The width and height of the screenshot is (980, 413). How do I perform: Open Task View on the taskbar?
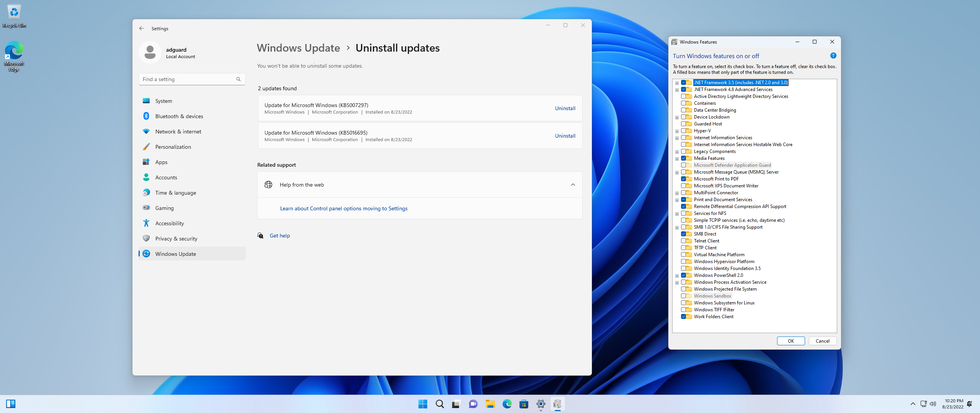[456, 404]
